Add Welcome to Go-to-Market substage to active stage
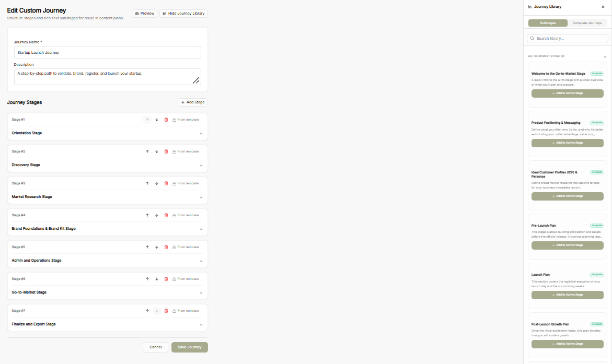Viewport: 612px width, 364px height. tap(567, 93)
